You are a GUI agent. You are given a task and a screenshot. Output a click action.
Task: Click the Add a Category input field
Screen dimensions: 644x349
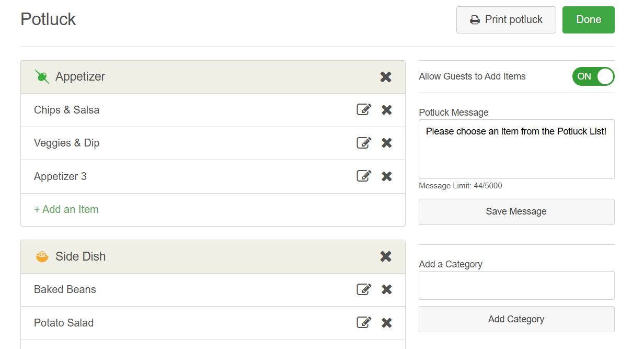516,285
